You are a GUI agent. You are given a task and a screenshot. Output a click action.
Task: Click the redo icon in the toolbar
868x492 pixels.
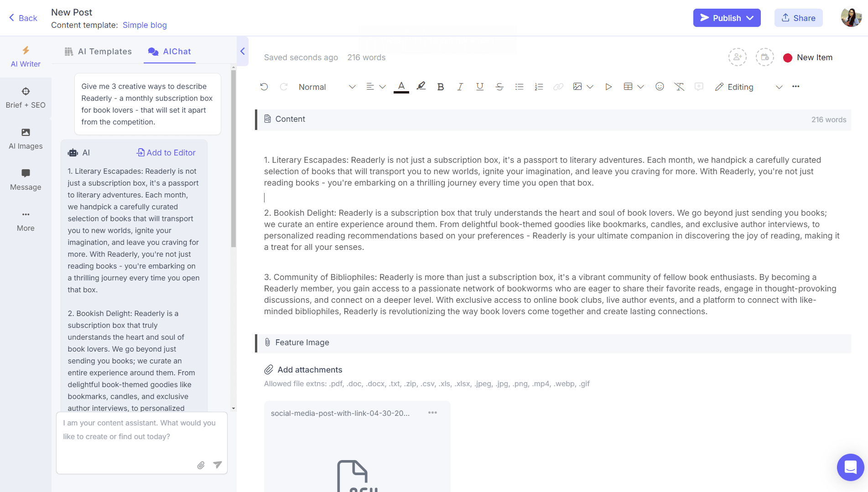(x=284, y=87)
